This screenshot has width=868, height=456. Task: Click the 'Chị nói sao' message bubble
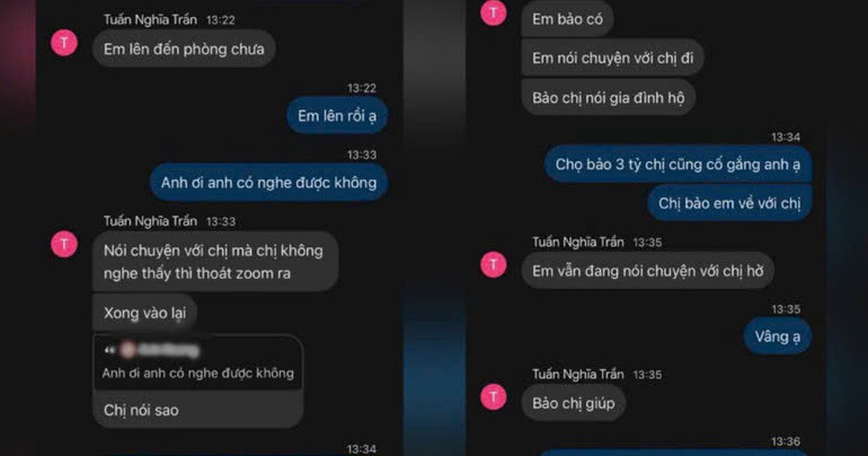tap(198, 409)
